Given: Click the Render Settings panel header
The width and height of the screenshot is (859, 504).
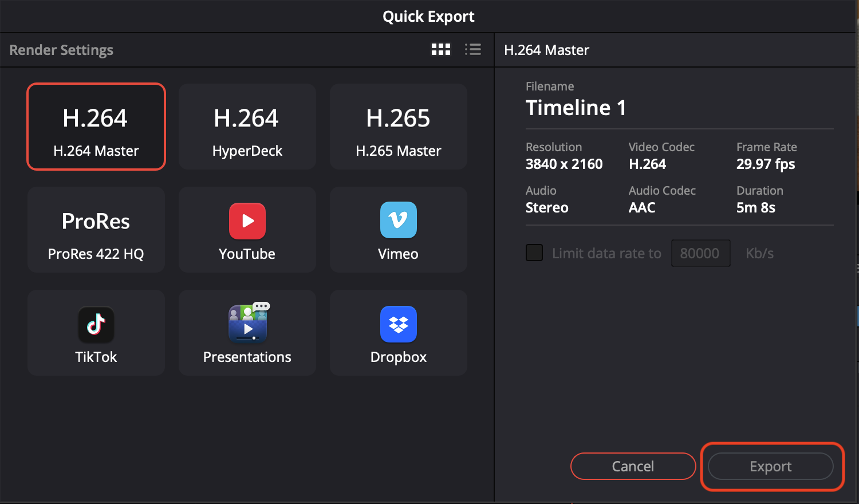Looking at the screenshot, I should pos(61,50).
